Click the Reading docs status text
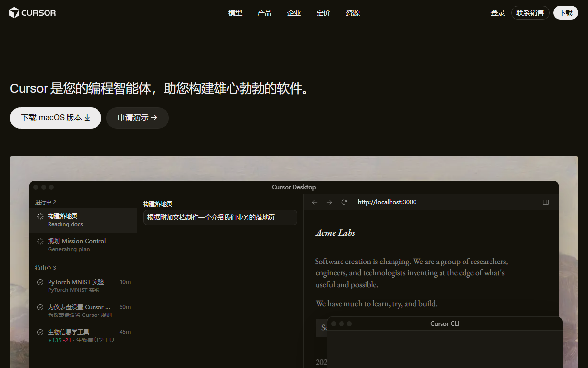 pos(66,224)
